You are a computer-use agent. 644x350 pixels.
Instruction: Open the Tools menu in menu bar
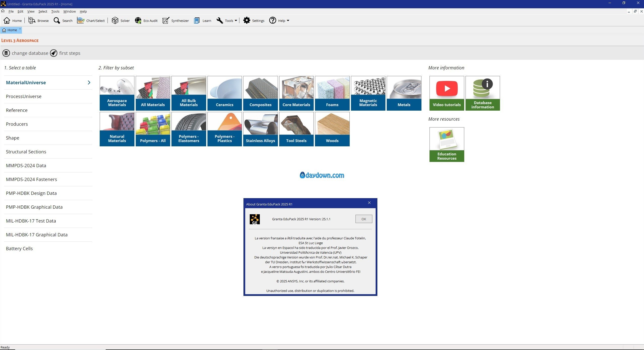coord(55,11)
